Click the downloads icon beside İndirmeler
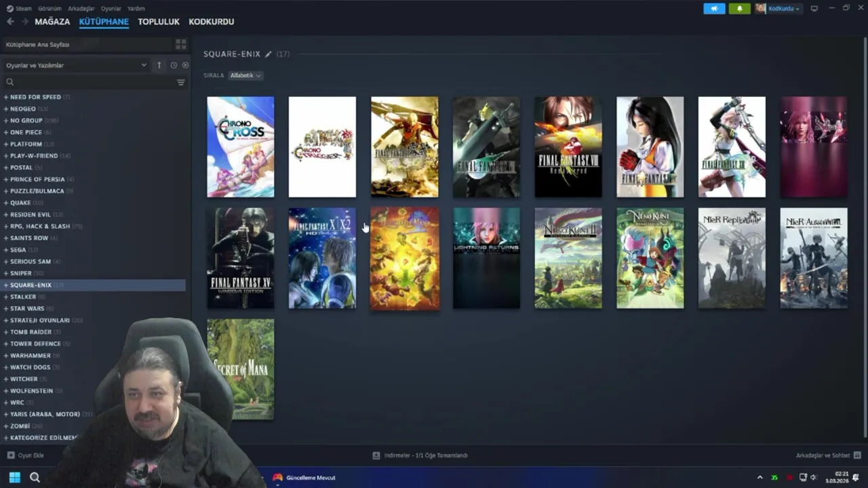This screenshot has height=488, width=868. tap(376, 455)
